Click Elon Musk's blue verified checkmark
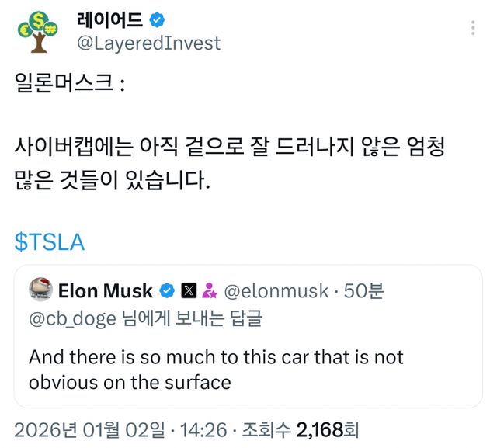The height and width of the screenshot is (448, 497). [166, 291]
